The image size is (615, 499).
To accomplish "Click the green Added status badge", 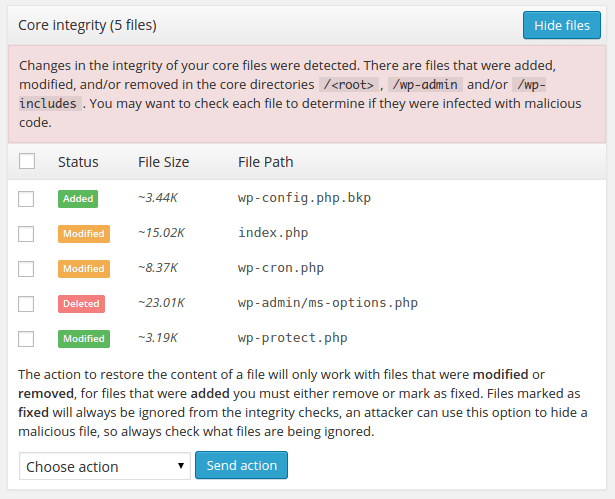I will pyautogui.click(x=78, y=199).
